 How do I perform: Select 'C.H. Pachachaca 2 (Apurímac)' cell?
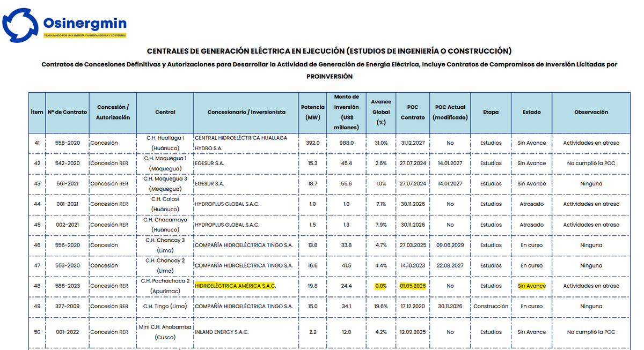click(x=165, y=286)
